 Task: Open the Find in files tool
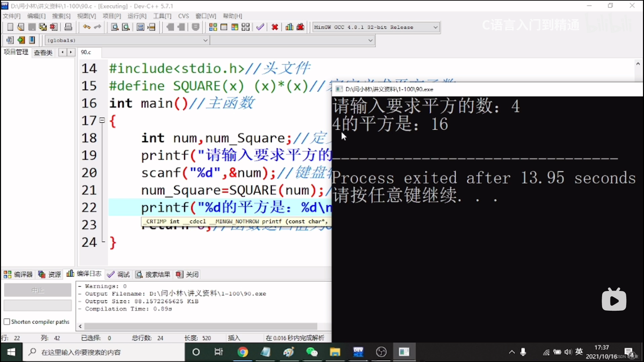pyautogui.click(x=125, y=27)
